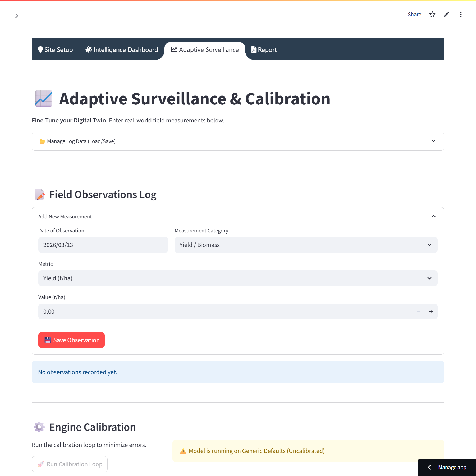Click into the Value (t/ha) number field
This screenshot has height=476, width=476.
tap(225, 312)
